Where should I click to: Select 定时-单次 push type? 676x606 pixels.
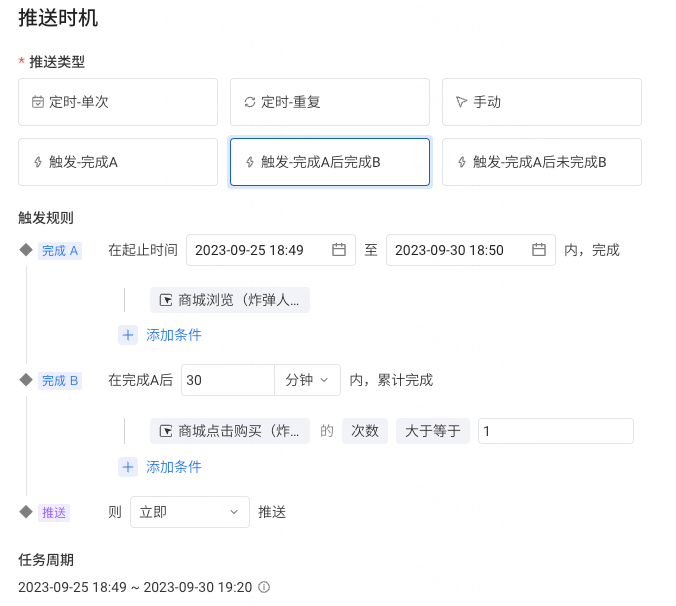point(118,102)
